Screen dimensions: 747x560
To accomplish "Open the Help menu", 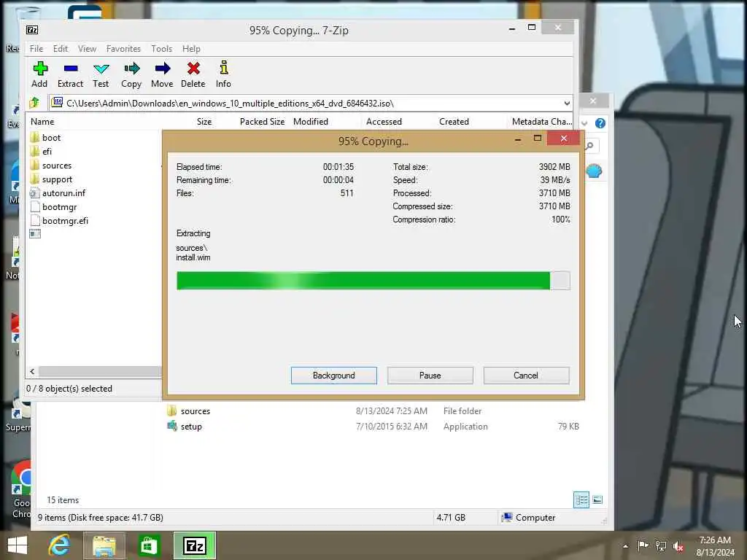I will pos(191,49).
